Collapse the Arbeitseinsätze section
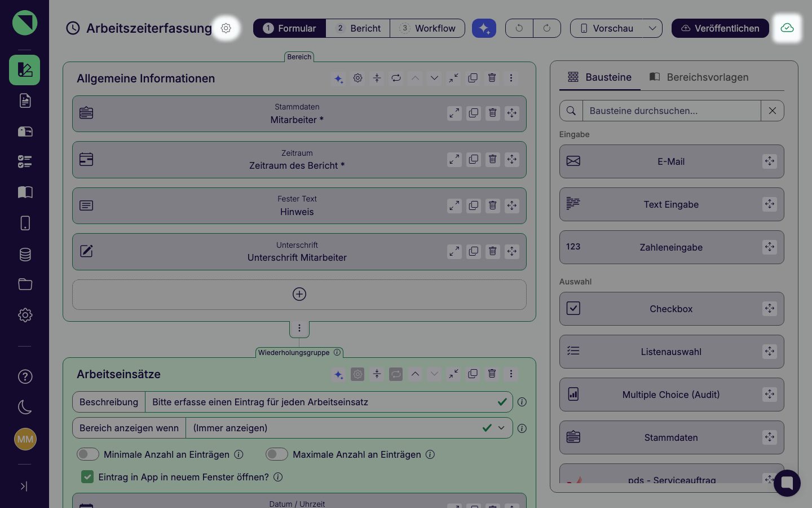This screenshot has width=812, height=508. 453,374
